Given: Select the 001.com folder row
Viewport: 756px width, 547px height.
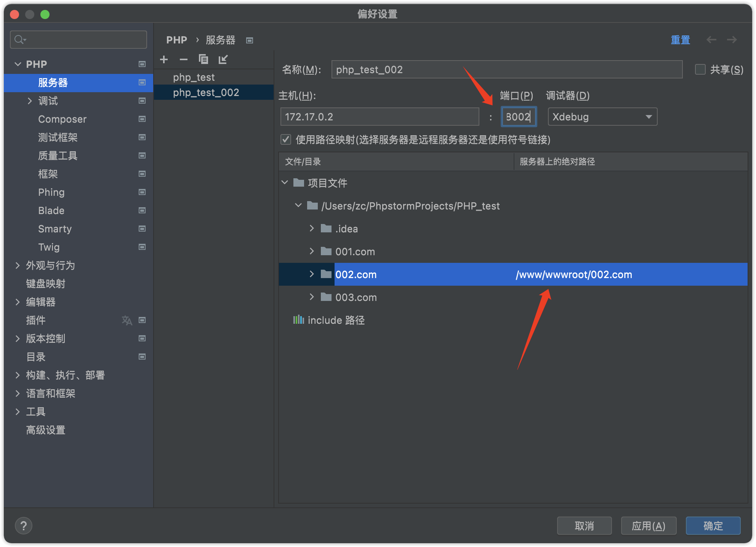Looking at the screenshot, I should click(x=355, y=251).
